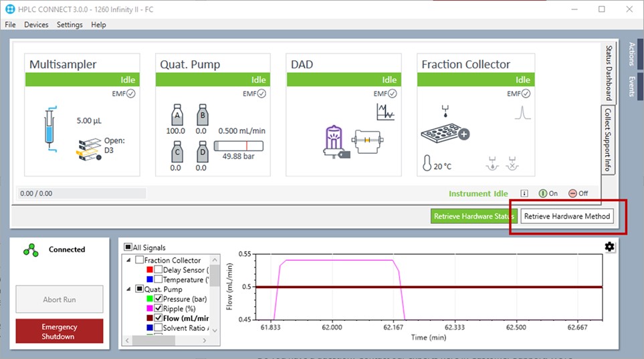Click the HPLC Connect app logo
Viewport: 644px width, 359px height.
(10, 9)
